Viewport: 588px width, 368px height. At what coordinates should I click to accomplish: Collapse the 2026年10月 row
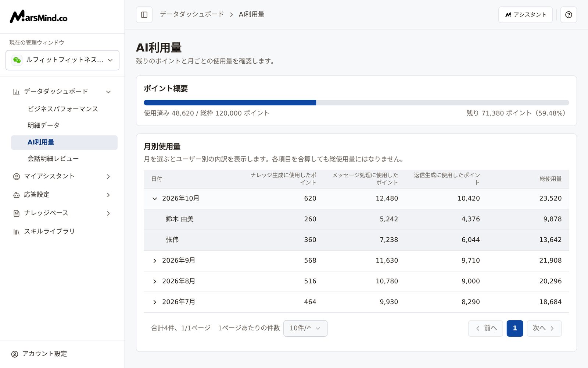coord(155,199)
